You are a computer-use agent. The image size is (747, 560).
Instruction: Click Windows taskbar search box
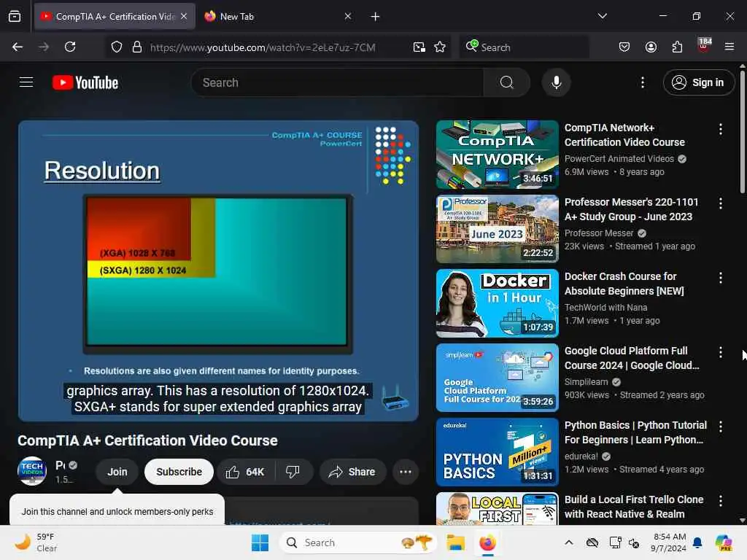coord(358,542)
